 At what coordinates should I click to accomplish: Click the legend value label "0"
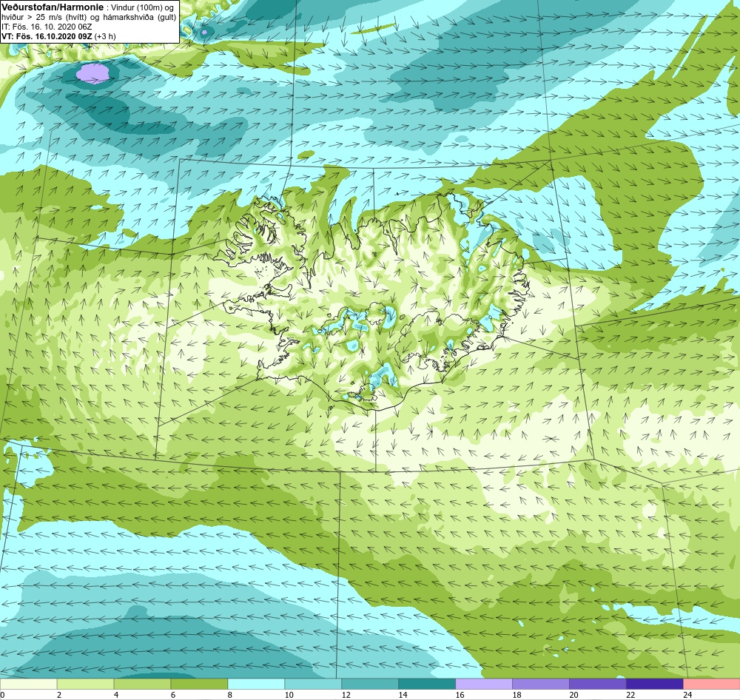point(2,695)
